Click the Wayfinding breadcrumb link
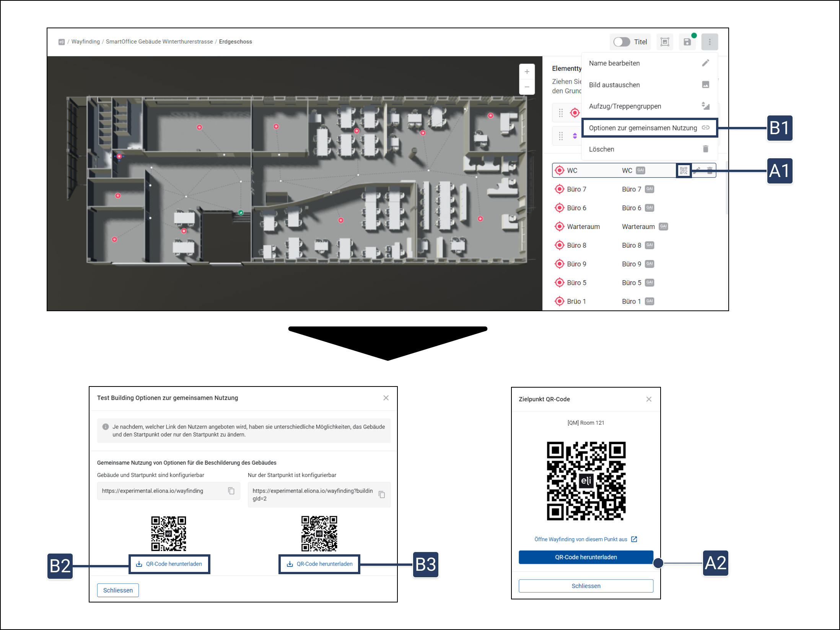Viewport: 840px width, 630px height. click(x=85, y=42)
